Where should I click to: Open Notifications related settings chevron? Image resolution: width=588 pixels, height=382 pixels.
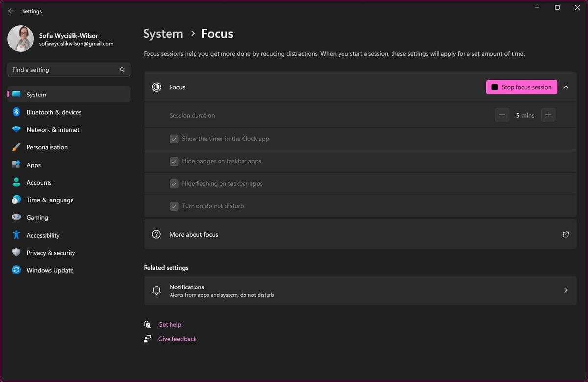tap(566, 290)
